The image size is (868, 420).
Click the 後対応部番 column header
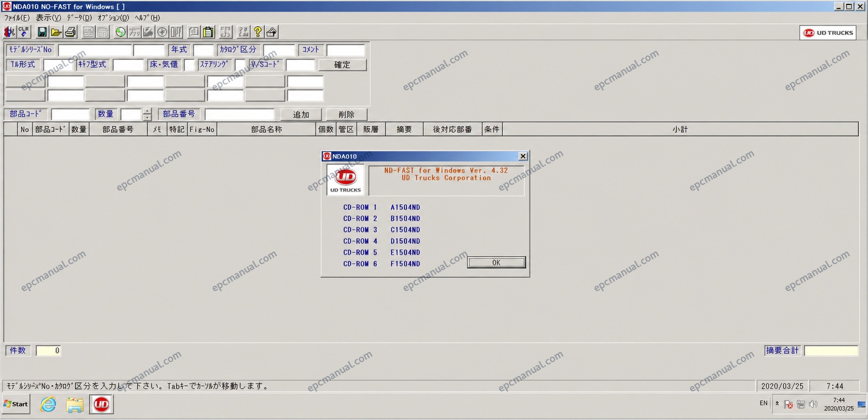click(452, 129)
